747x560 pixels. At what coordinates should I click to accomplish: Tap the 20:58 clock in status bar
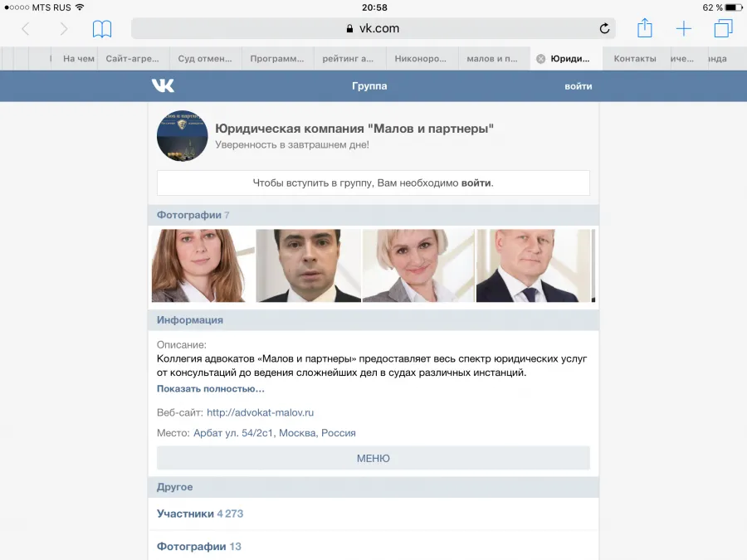pyautogui.click(x=374, y=7)
